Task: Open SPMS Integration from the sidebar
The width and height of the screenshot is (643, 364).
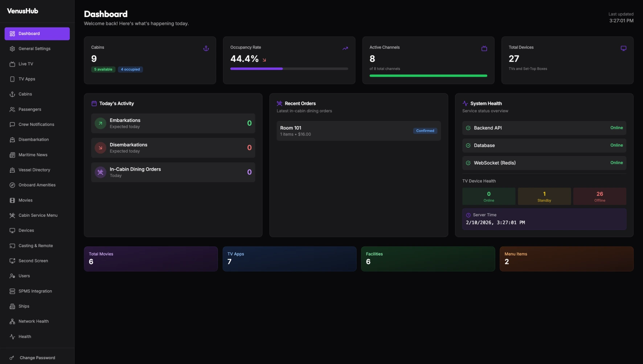Action: pyautogui.click(x=35, y=291)
